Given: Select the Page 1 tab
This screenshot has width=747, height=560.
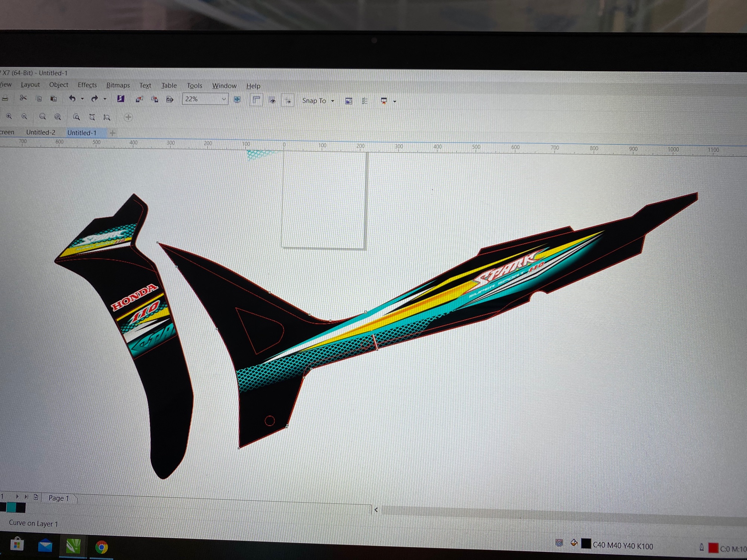Looking at the screenshot, I should pos(59,498).
